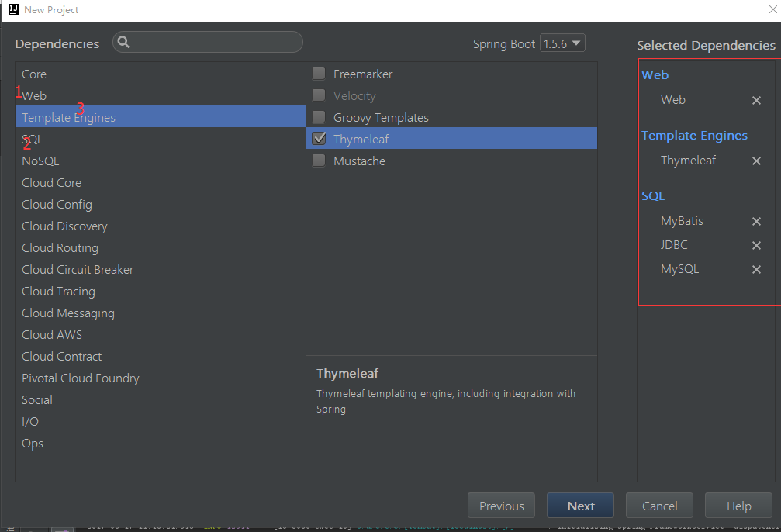
Task: Click the Freemarker label
Action: (x=363, y=74)
